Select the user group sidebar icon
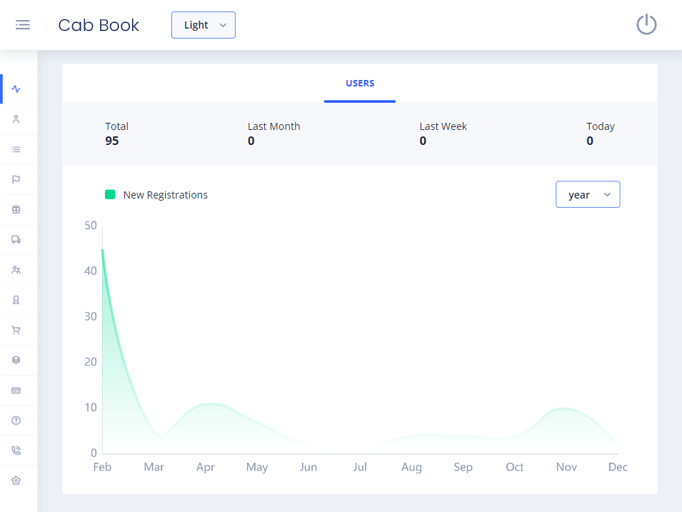 click(x=16, y=270)
